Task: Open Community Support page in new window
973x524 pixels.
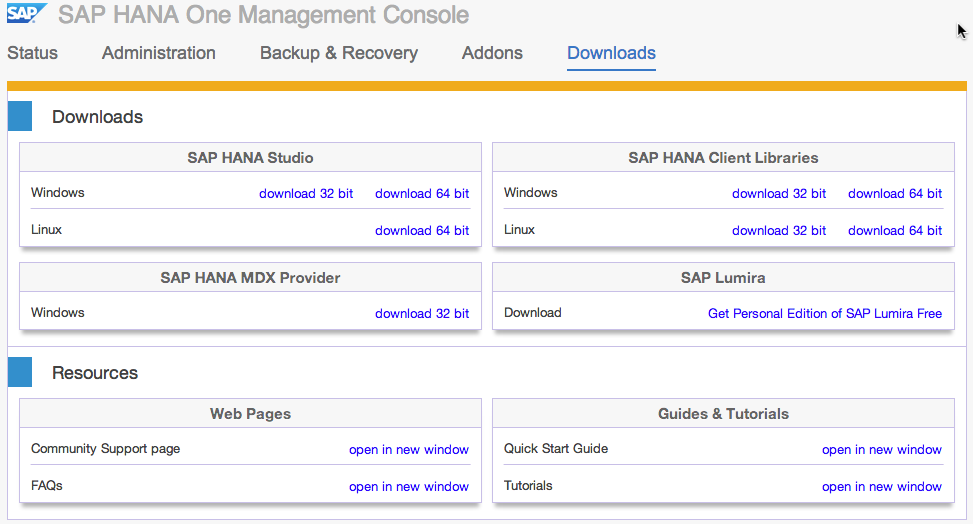Action: coord(409,449)
